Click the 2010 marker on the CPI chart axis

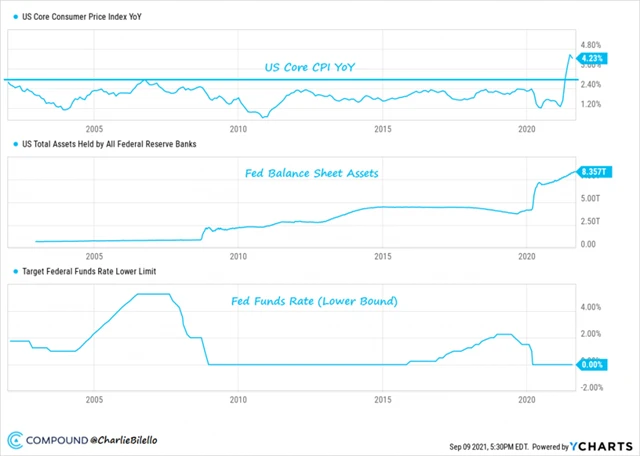coord(238,130)
